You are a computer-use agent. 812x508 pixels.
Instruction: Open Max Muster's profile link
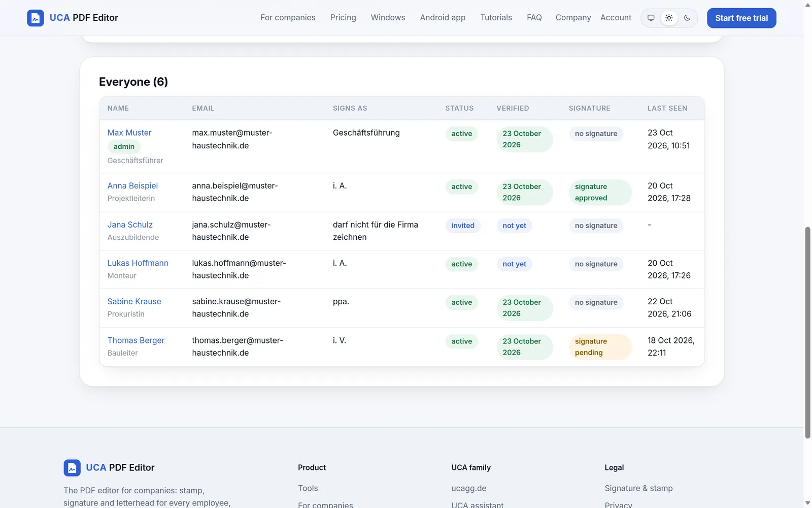click(x=129, y=133)
